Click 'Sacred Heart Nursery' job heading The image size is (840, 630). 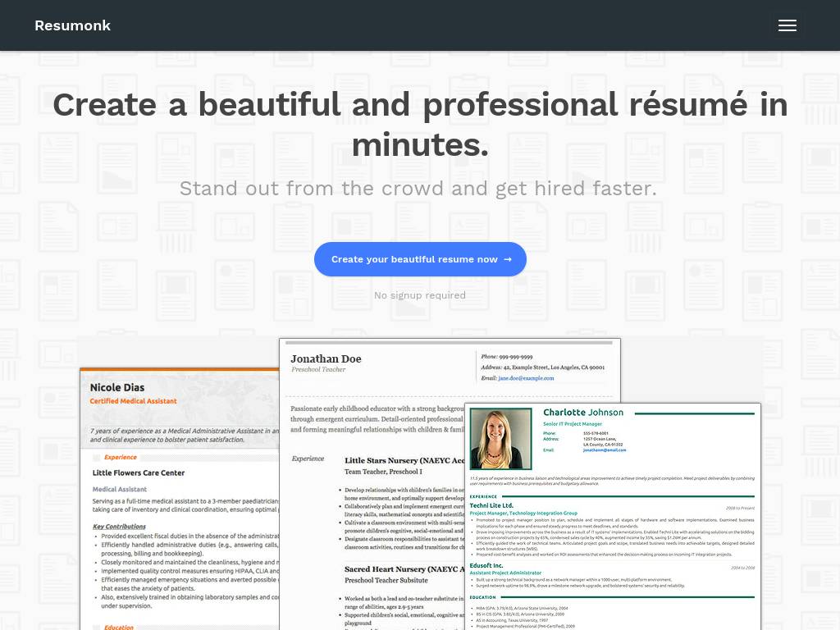pos(399,568)
